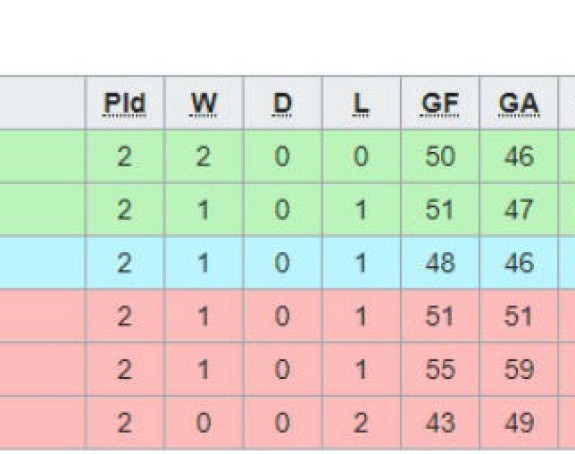Viewport: 575px width, 454px height.
Task: Click the L column header abbreviation
Action: 361,104
